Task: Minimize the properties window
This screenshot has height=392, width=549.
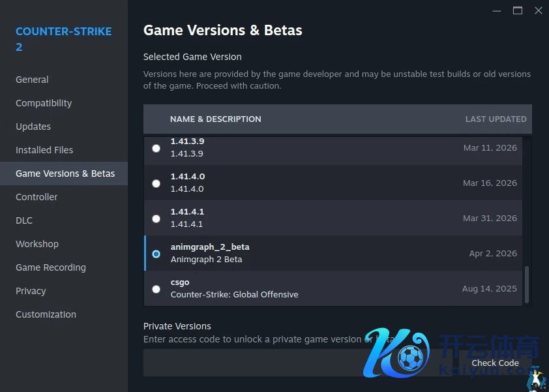Action: pos(496,11)
